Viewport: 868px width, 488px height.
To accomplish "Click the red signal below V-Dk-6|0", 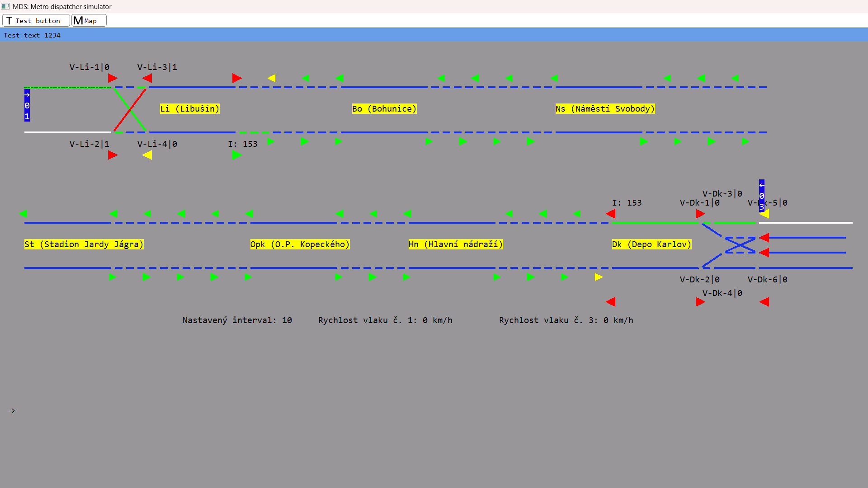I will coord(765,302).
